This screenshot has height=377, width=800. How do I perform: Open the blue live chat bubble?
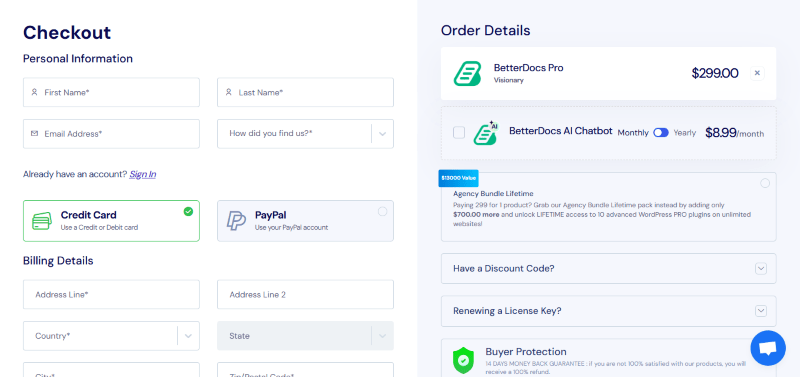pos(768,348)
